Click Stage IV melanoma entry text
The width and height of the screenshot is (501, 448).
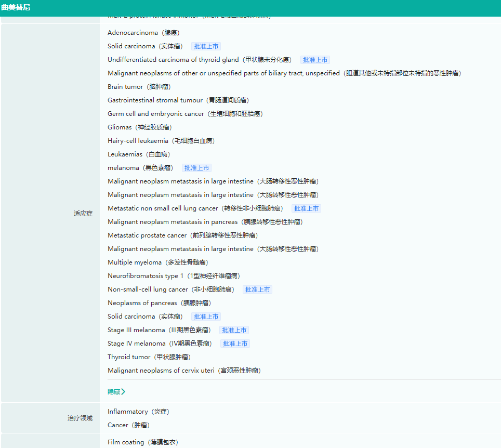point(160,344)
